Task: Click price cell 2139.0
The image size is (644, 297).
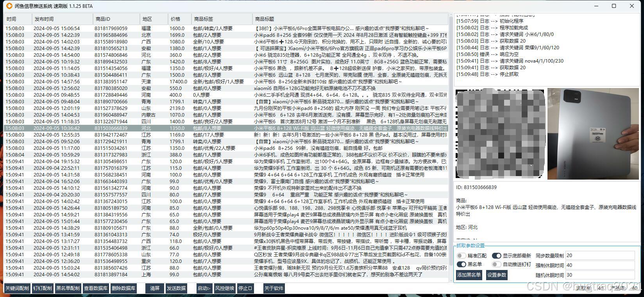Action: 177,108
